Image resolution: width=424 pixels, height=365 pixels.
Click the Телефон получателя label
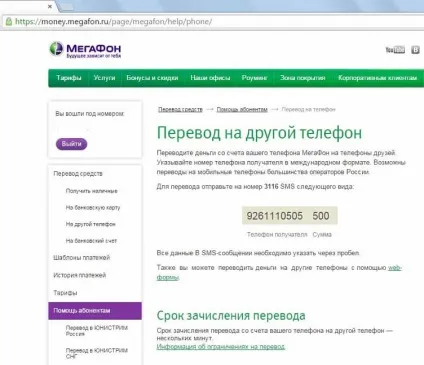(277, 235)
